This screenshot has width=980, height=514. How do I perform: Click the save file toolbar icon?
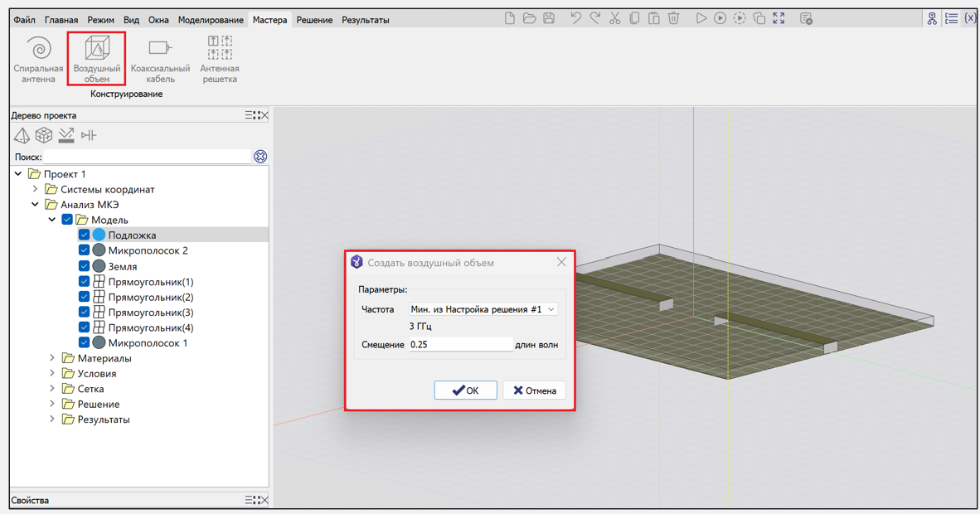pos(549,18)
